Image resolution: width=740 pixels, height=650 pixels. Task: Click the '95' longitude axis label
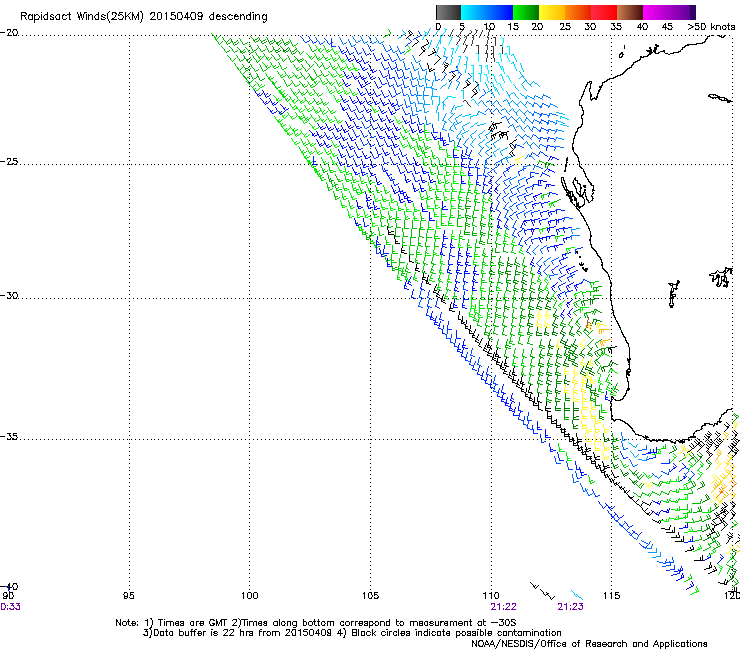(128, 596)
